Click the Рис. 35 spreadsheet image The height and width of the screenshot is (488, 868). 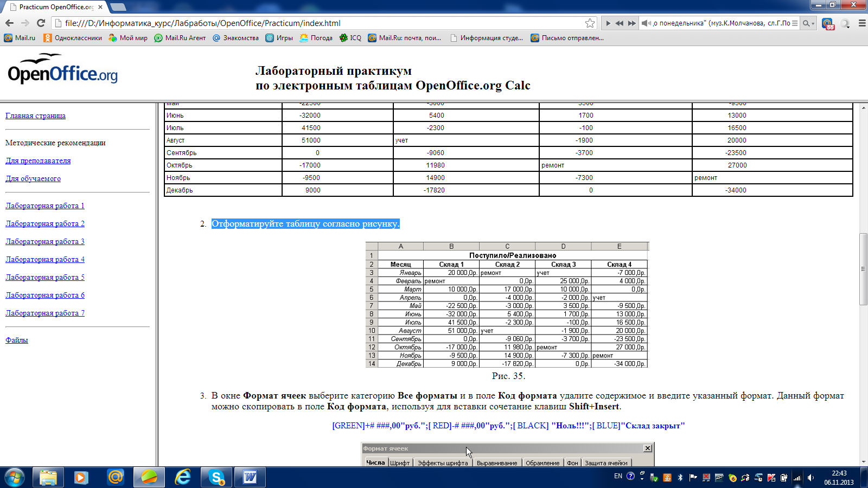(507, 305)
